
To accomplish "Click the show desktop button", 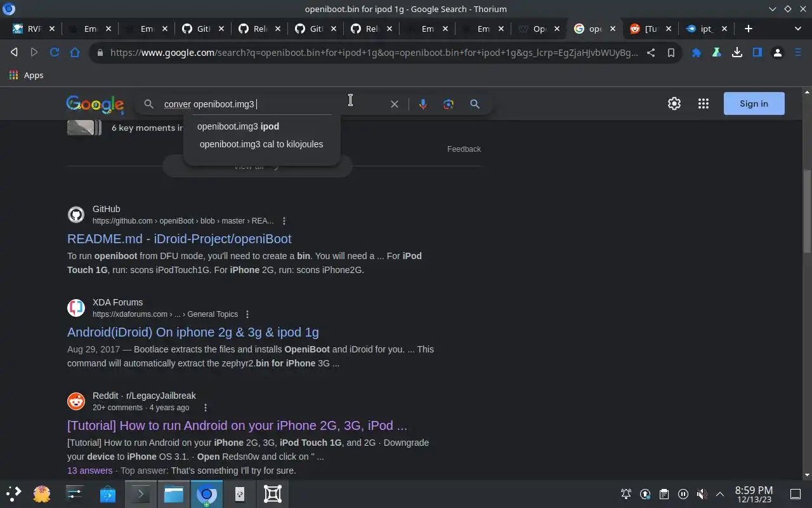I will click(x=796, y=494).
